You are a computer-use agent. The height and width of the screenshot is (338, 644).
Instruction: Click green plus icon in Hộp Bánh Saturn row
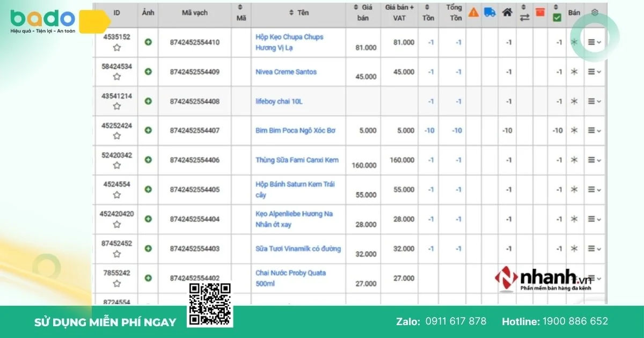click(148, 189)
